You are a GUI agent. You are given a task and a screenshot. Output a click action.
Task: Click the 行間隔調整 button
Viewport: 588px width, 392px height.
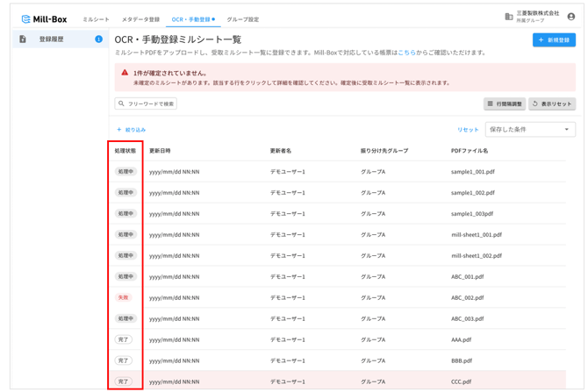tap(505, 103)
